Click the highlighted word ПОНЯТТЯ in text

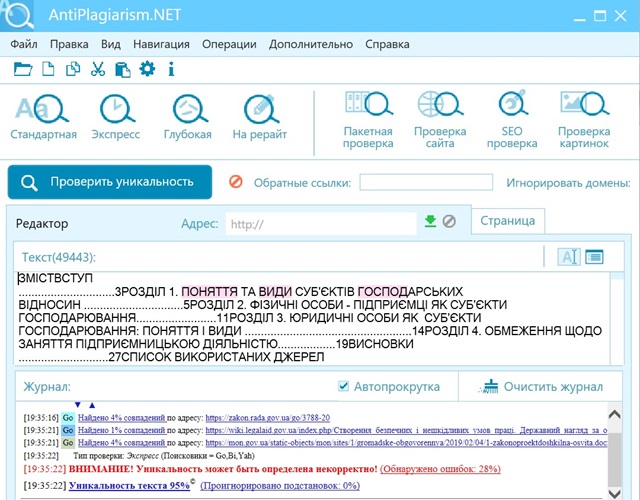click(x=209, y=291)
